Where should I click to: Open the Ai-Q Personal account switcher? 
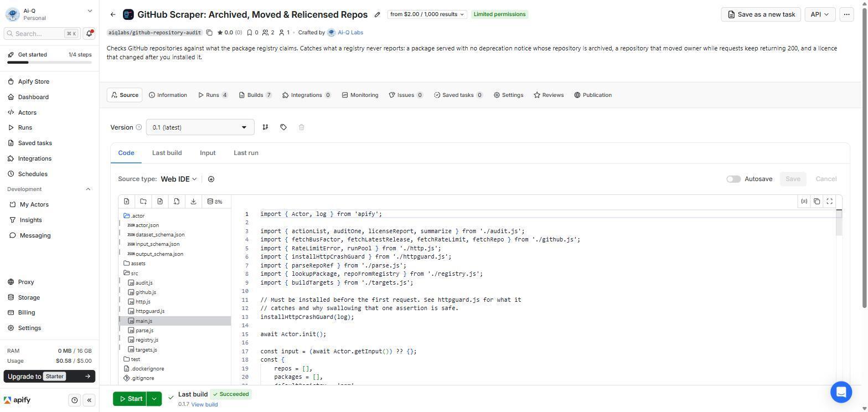49,14
